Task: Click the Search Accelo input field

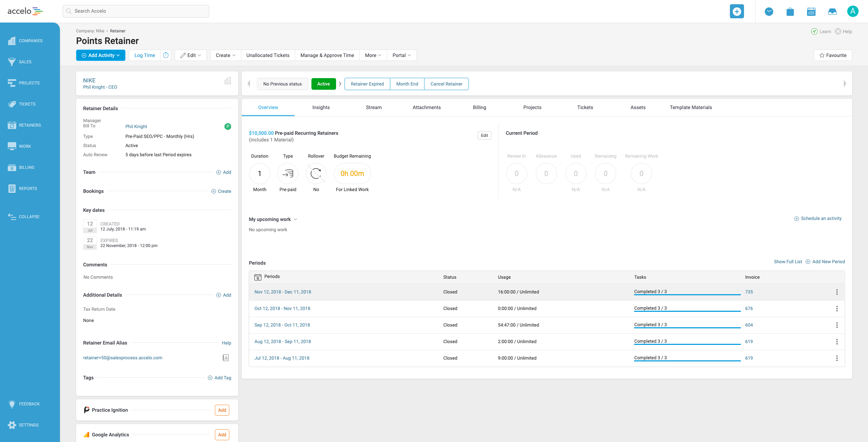Action: pyautogui.click(x=136, y=11)
